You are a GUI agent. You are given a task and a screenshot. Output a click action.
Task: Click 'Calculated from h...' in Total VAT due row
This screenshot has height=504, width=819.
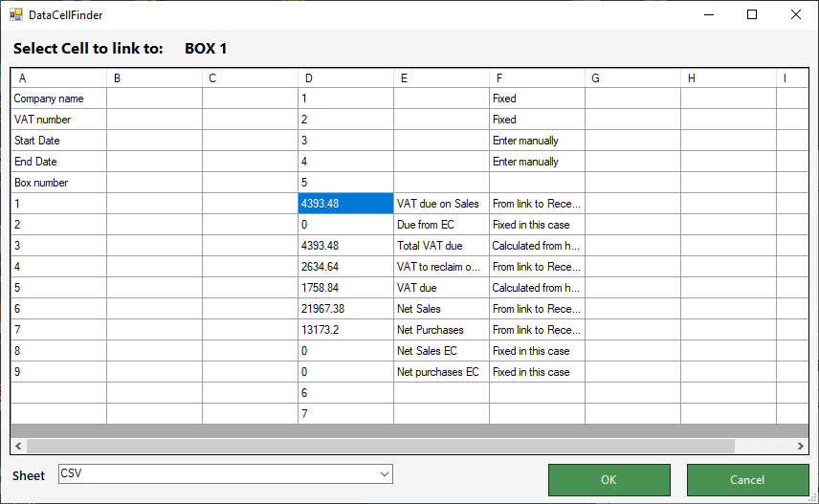click(537, 246)
